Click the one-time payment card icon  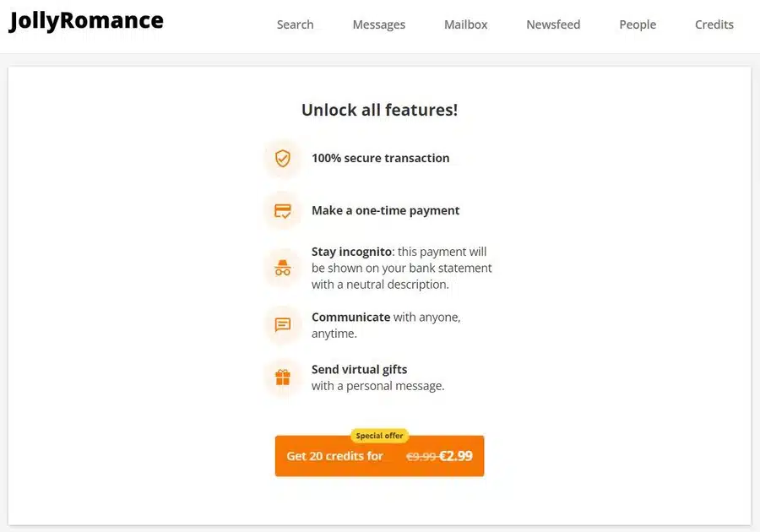[283, 211]
